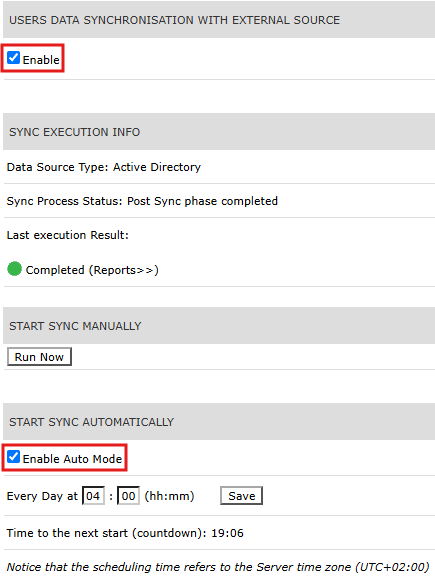Click the 'Every Day at' label

pos(42,496)
